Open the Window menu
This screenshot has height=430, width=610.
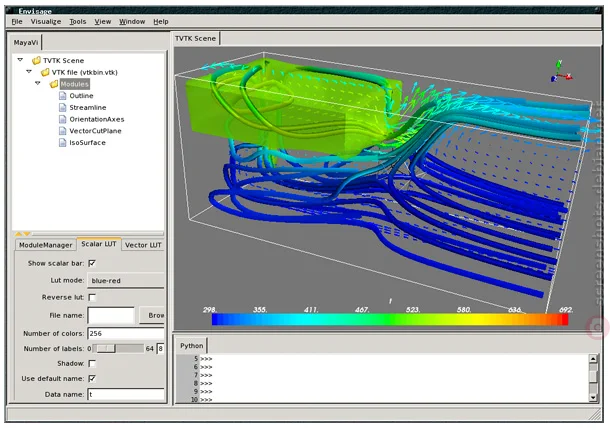132,22
